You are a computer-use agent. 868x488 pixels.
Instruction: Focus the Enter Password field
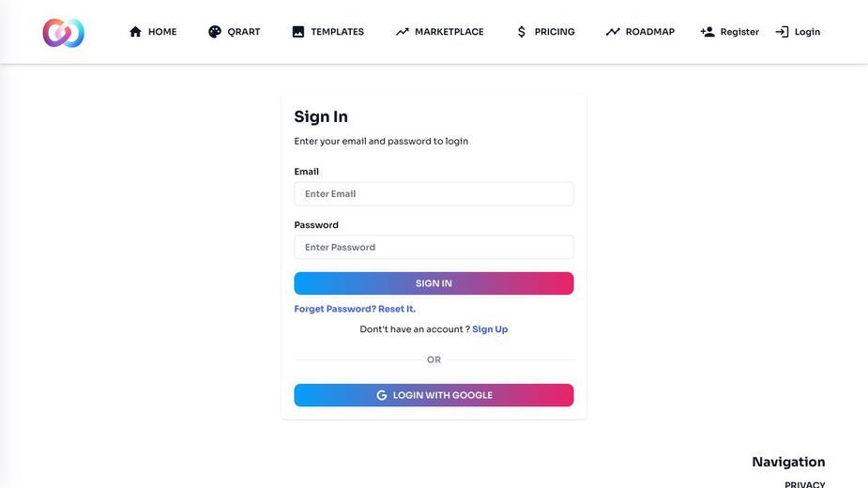pyautogui.click(x=434, y=247)
